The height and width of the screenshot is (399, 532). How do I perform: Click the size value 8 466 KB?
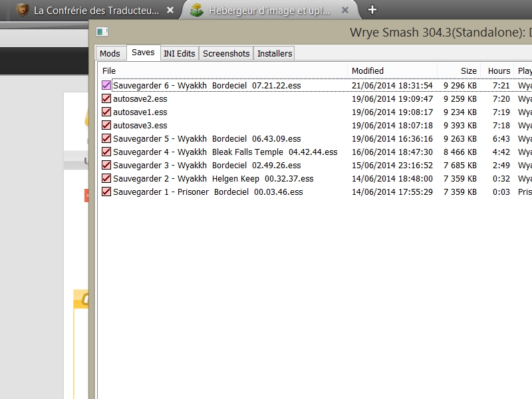pyautogui.click(x=460, y=152)
